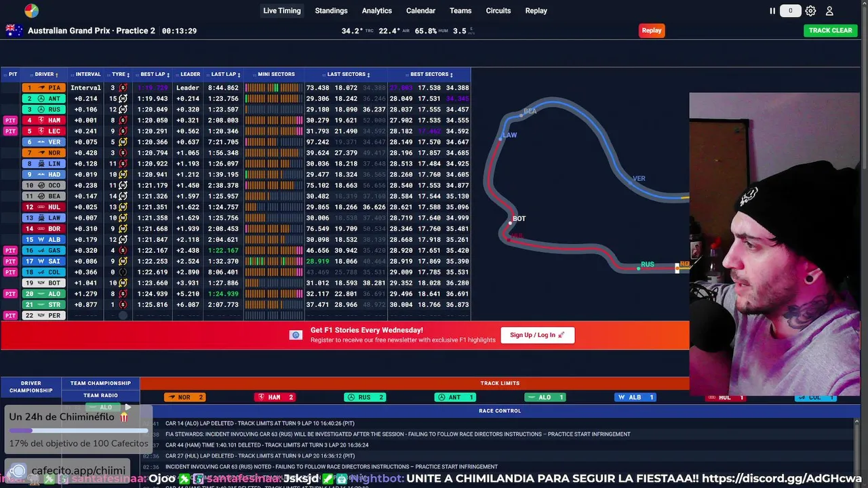The width and height of the screenshot is (868, 488).
Task: Select the VER driver badge in table
Action: point(44,142)
